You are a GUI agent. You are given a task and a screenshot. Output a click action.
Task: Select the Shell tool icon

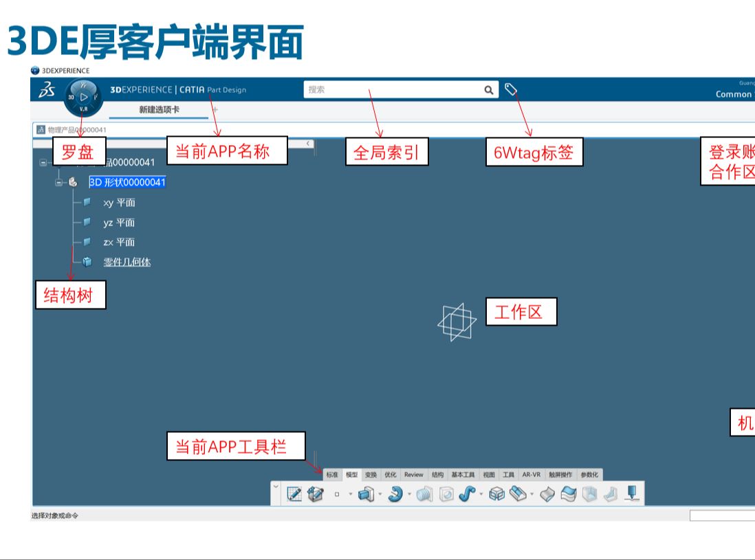(x=590, y=494)
